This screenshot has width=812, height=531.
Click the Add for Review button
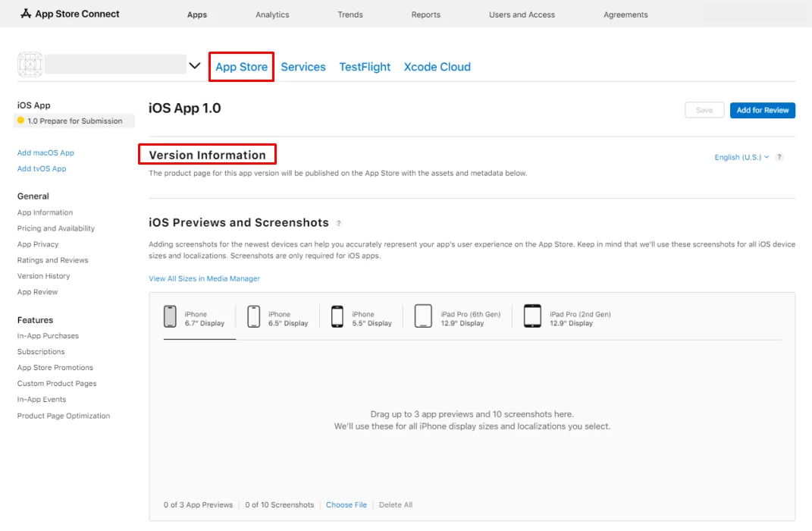[x=762, y=110]
